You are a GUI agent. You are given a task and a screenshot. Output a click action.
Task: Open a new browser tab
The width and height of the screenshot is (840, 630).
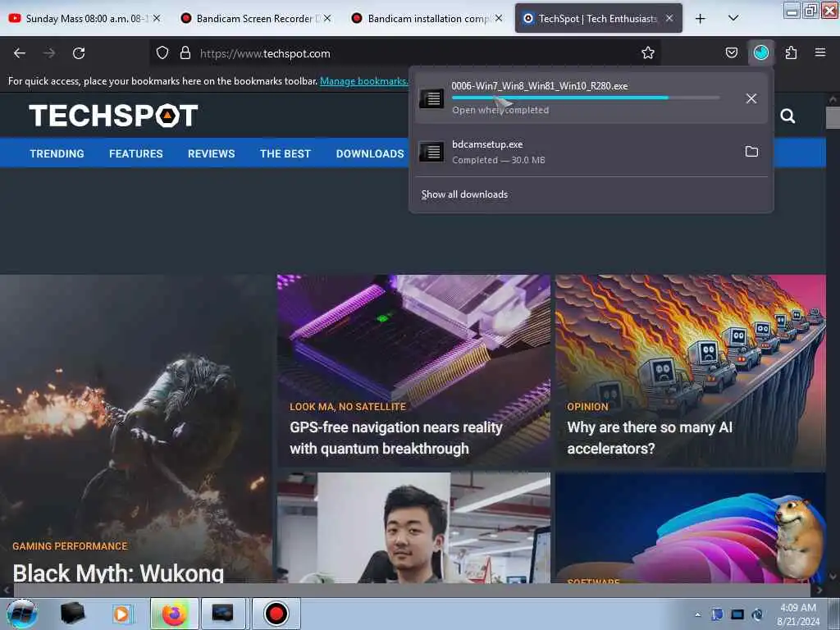click(x=700, y=19)
